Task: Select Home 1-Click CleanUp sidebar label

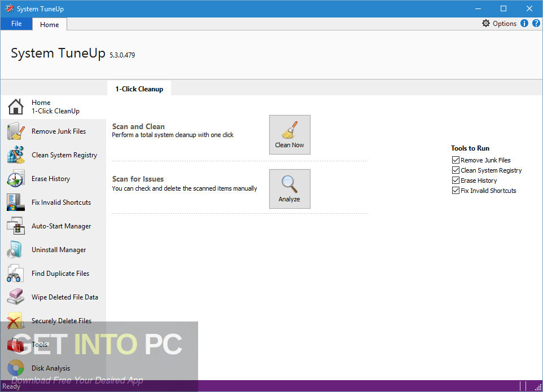Action: click(55, 107)
